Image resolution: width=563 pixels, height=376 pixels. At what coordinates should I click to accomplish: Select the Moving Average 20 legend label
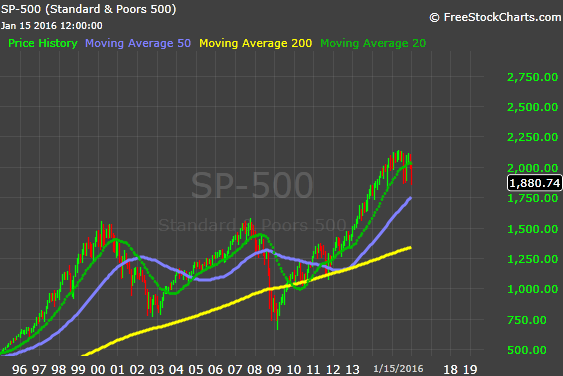(373, 43)
